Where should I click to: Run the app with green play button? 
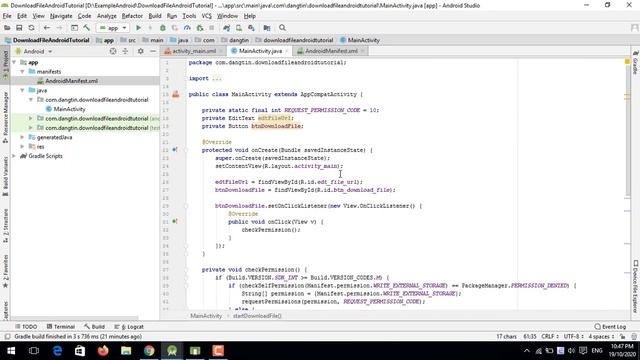(138, 28)
